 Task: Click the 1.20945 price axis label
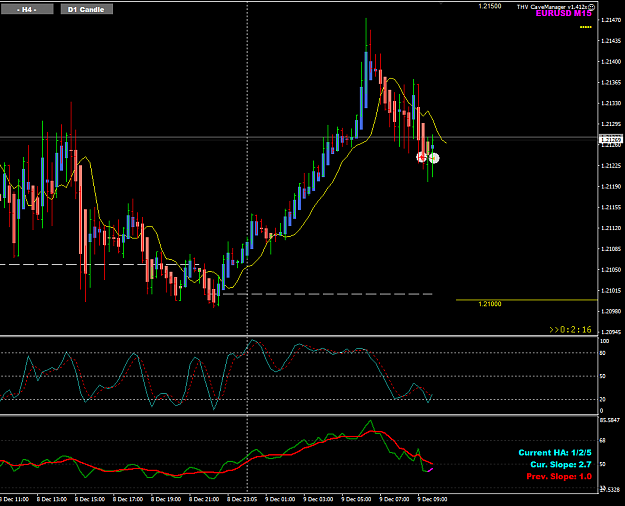point(611,332)
